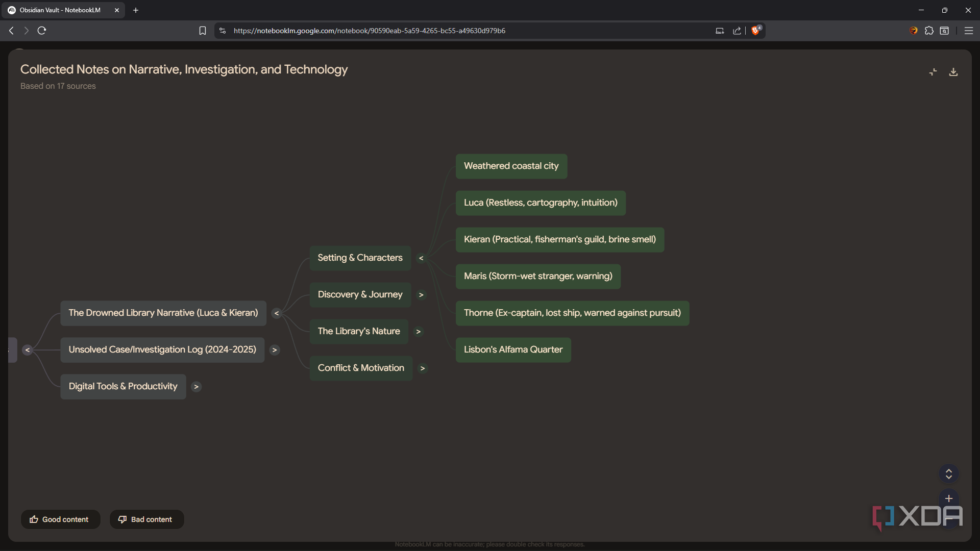Select the Unsolved Case/Investigation Log node
This screenshot has width=980, height=551.
162,350
